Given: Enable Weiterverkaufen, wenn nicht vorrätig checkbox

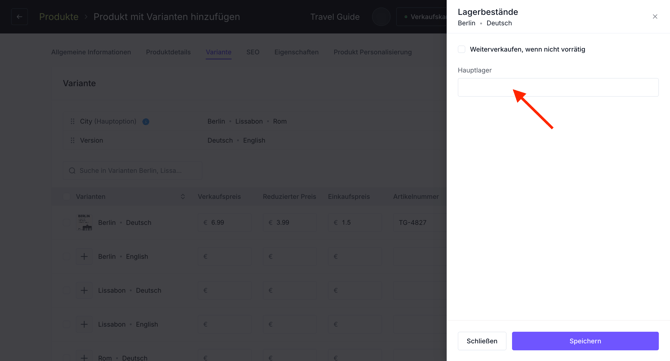Looking at the screenshot, I should pyautogui.click(x=461, y=49).
